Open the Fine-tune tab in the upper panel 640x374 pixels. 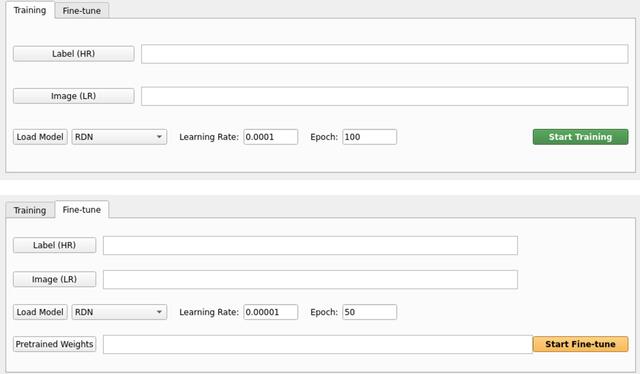[82, 11]
